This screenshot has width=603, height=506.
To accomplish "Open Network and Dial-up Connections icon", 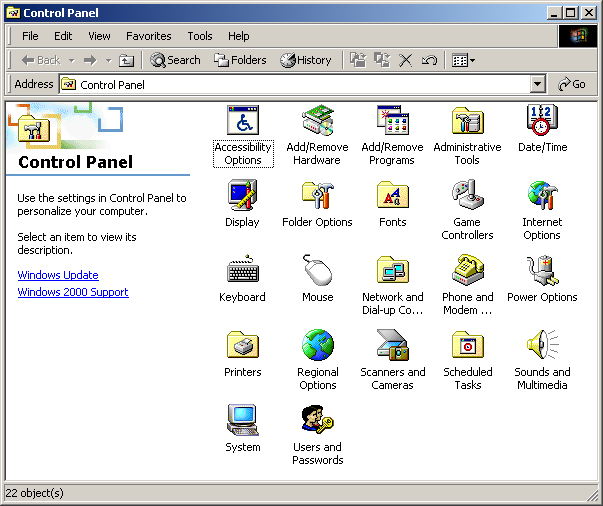I will coord(393,270).
